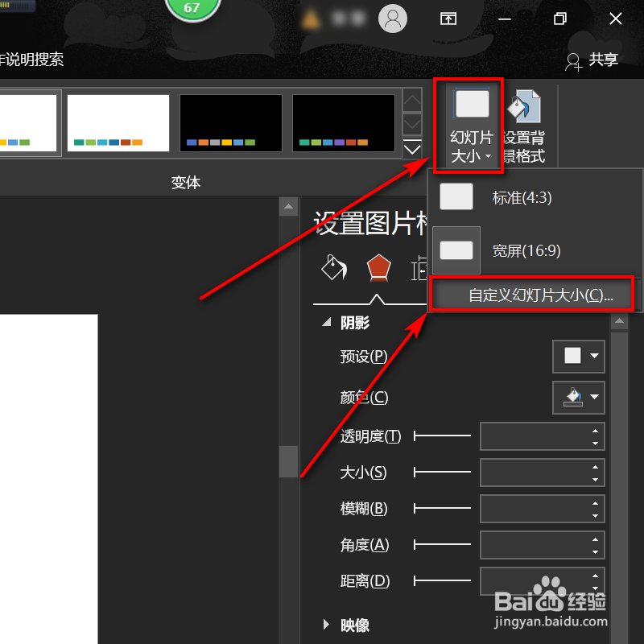
Task: Adjust the 透明度(T) transparency slider
Action: 442,436
